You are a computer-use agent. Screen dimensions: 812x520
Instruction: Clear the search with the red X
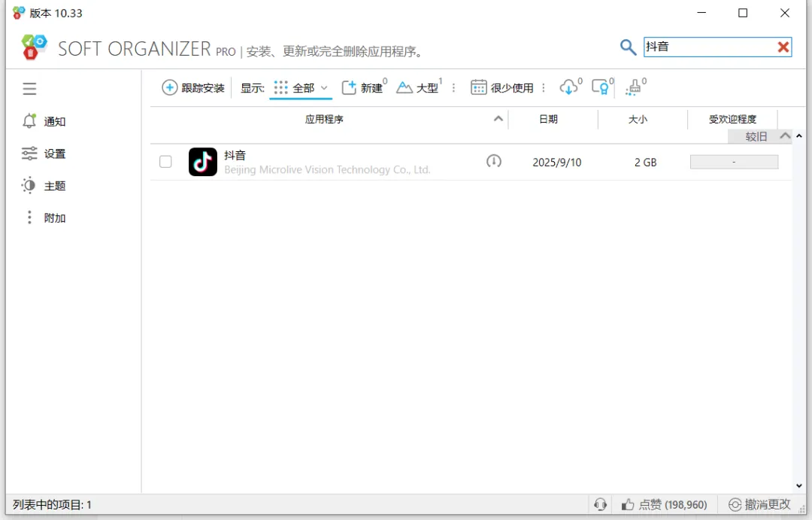783,47
